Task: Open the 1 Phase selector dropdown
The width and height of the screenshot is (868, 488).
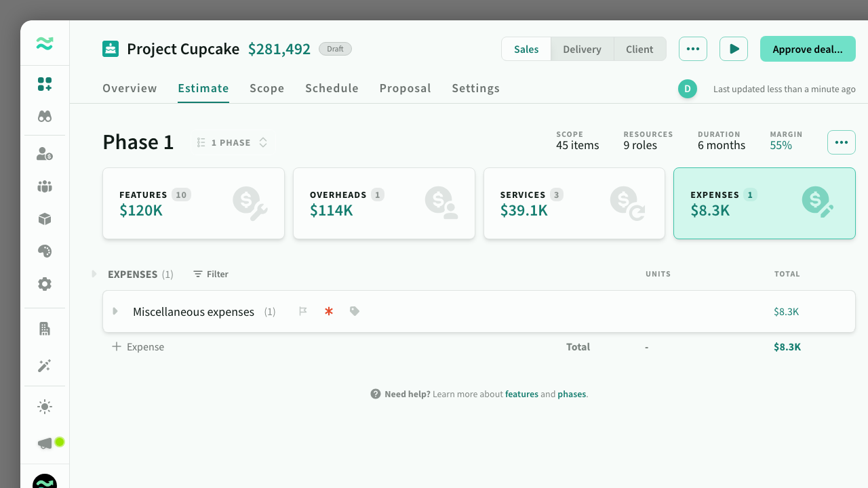Action: 232,142
